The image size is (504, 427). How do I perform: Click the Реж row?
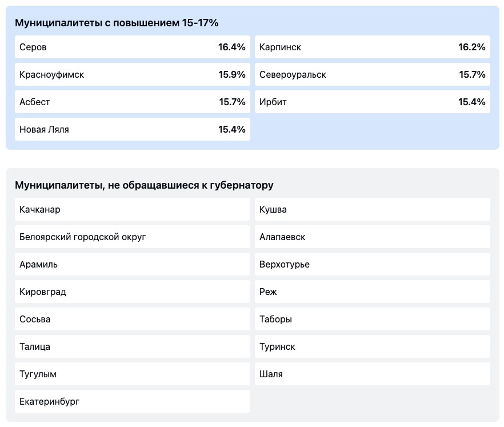(372, 292)
